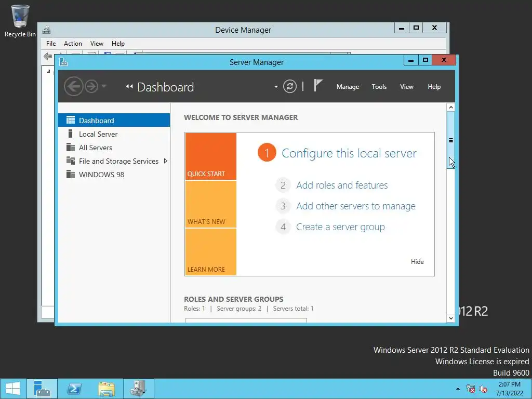Image resolution: width=532 pixels, height=399 pixels.
Task: Open the Tools menu
Action: [379, 87]
